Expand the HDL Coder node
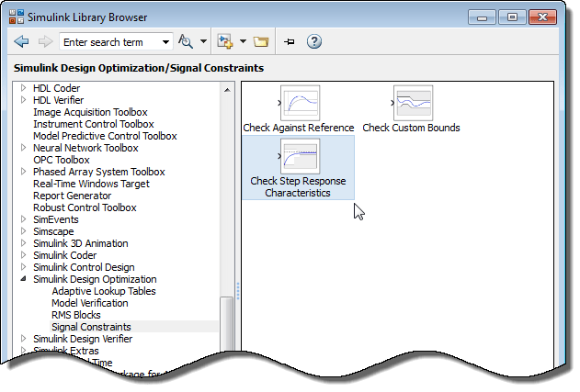The width and height of the screenshot is (580, 392). tap(23, 88)
